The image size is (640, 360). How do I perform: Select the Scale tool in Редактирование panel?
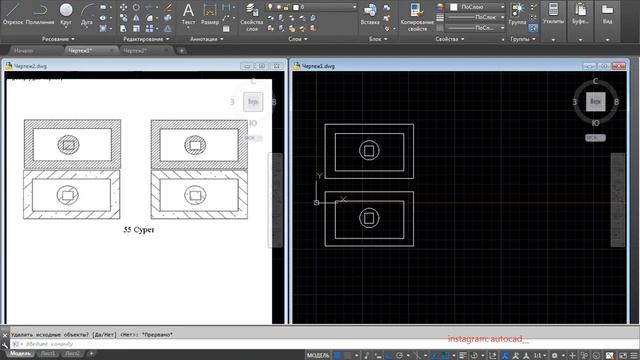coord(136,29)
